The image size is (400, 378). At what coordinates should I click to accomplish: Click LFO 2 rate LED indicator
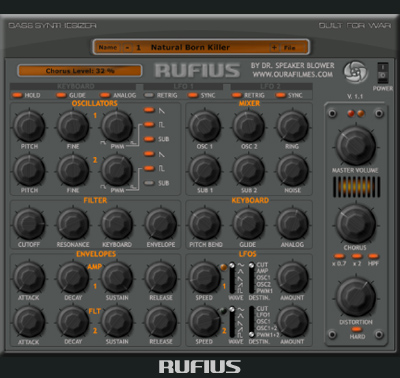pos(223,311)
